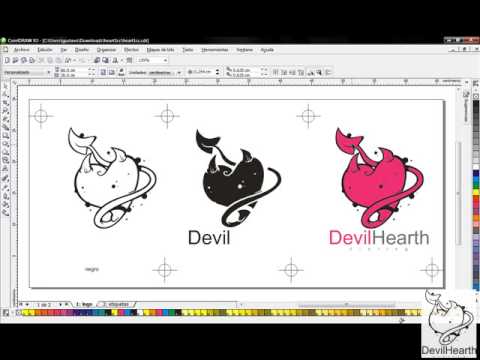Open the Mapas de bits menu

[x=161, y=50]
